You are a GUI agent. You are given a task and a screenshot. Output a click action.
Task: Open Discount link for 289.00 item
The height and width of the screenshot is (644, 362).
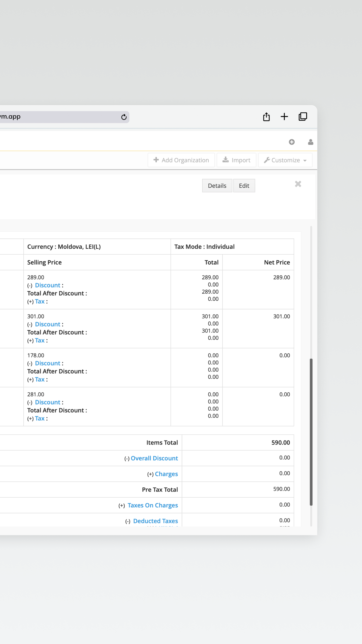(48, 285)
